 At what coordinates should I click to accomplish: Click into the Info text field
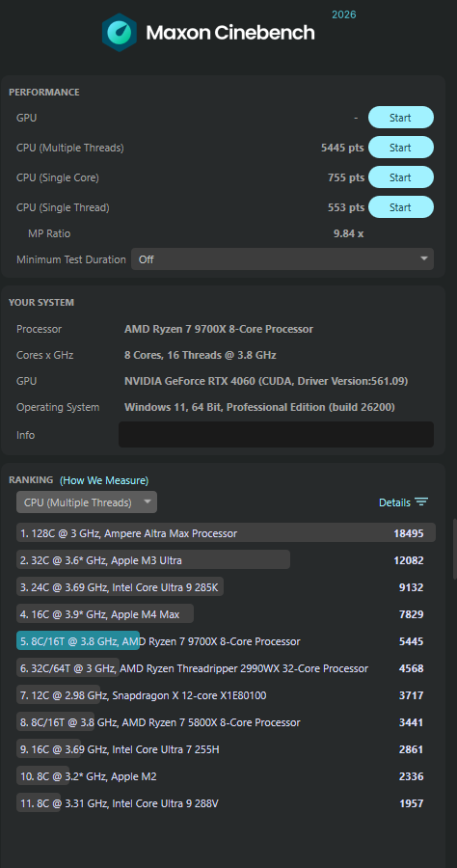tap(276, 435)
